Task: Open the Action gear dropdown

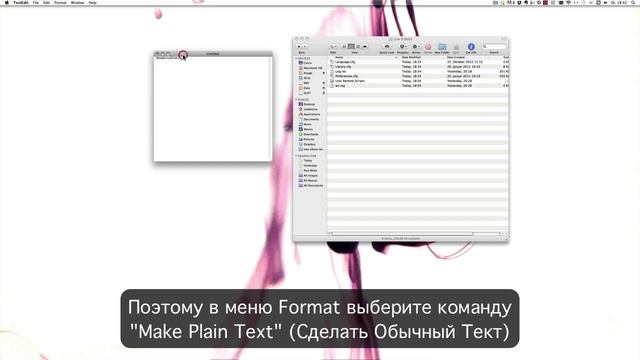Action: tap(416, 47)
